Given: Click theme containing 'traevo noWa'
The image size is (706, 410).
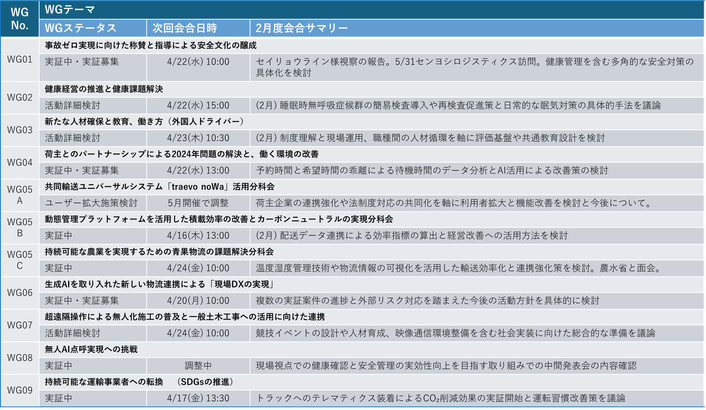Looking at the screenshot, I should (x=159, y=187).
